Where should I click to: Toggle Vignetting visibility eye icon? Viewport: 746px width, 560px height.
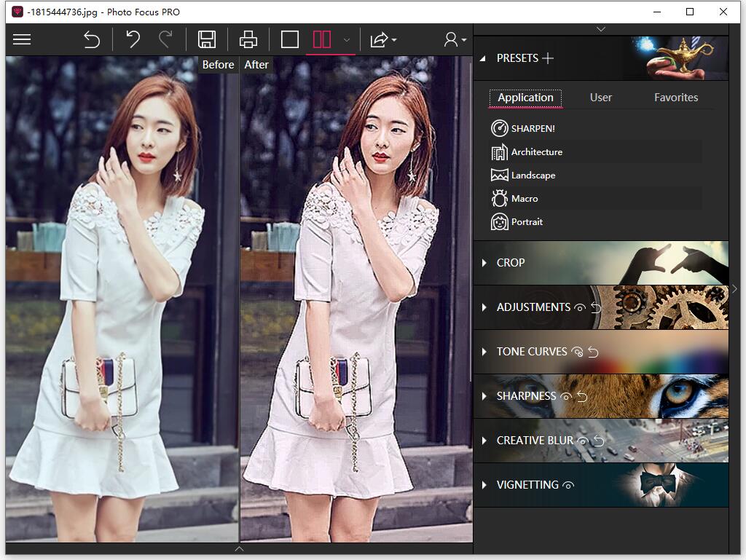click(x=568, y=486)
